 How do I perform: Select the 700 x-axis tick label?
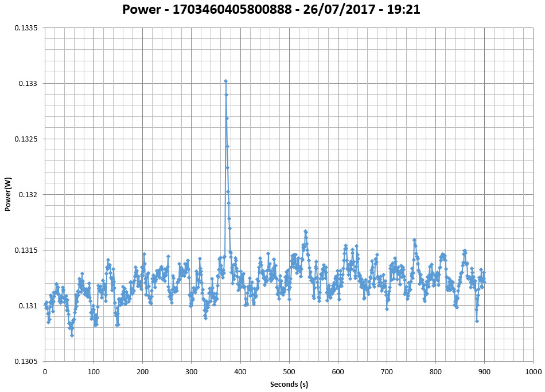tap(387, 372)
